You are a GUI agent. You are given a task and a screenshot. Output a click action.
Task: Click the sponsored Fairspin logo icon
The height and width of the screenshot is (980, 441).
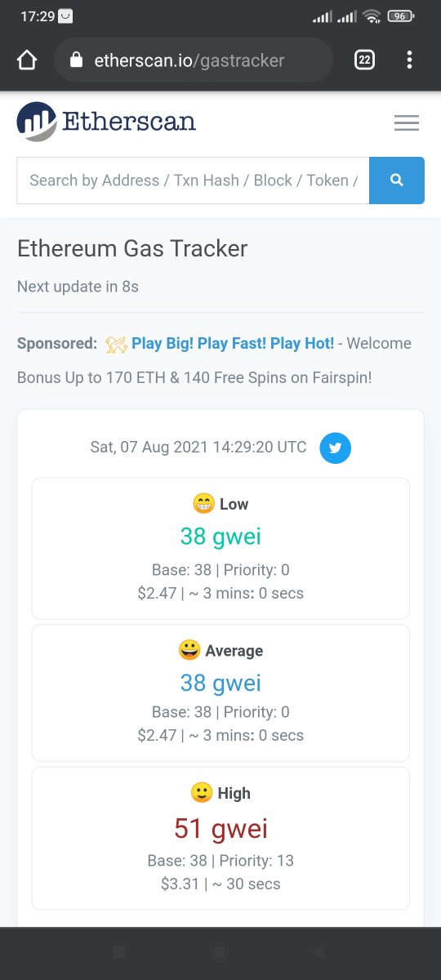pyautogui.click(x=116, y=344)
